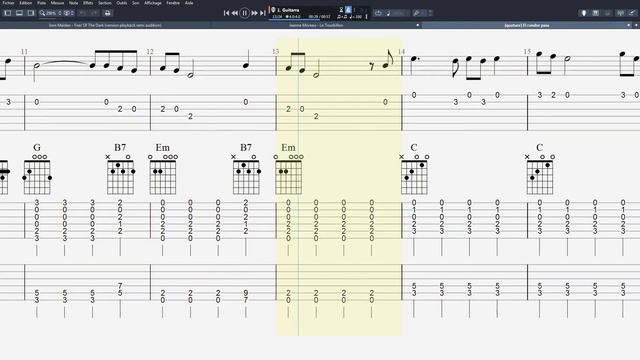Open the Effets menu

88,3
